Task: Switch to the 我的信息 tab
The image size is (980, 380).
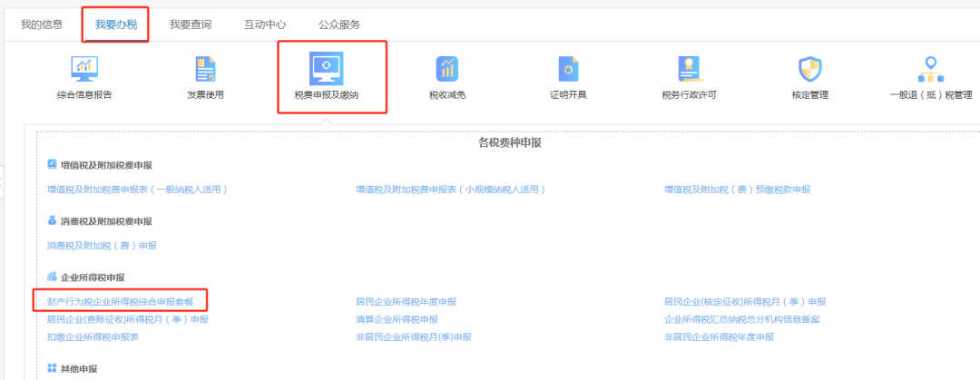Action: (x=41, y=25)
